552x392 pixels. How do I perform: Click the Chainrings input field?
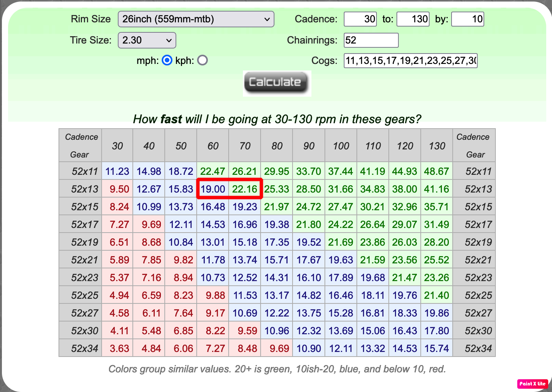(x=370, y=40)
